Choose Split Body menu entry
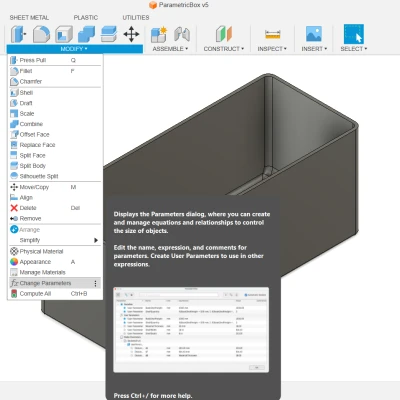 point(55,166)
